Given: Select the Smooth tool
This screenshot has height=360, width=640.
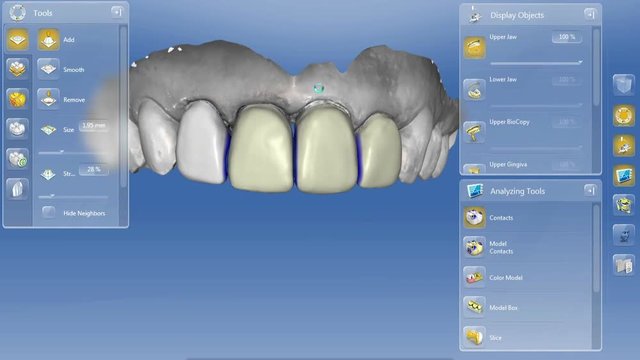Looking at the screenshot, I should (x=49, y=69).
